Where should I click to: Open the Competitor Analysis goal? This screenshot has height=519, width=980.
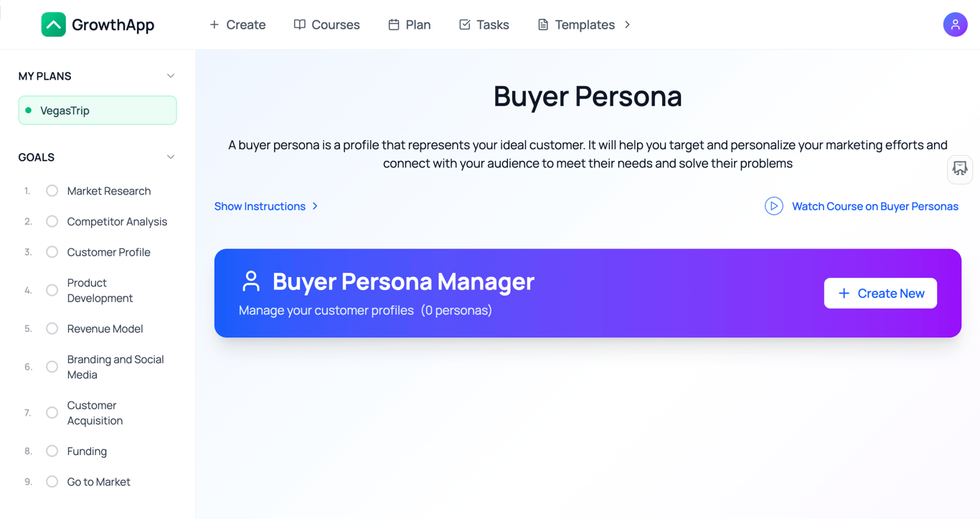tap(117, 222)
